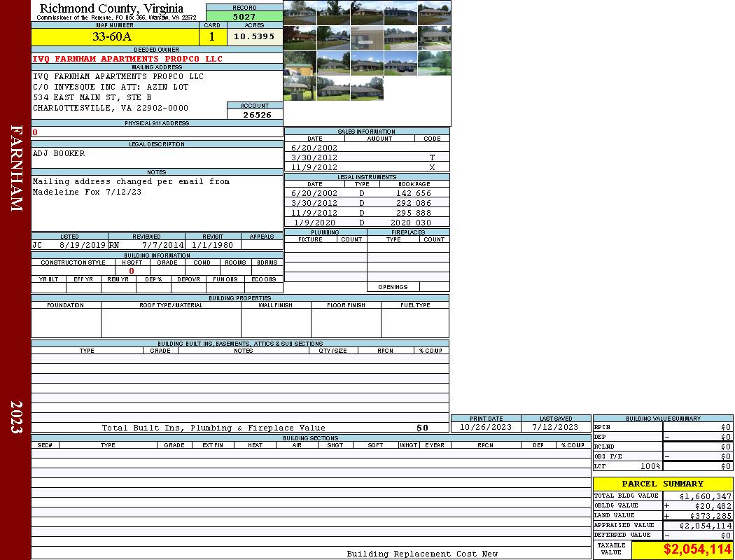Viewport: 735px width, 560px height.
Task: Click the last saved 7/12/2023 cell
Action: [555, 427]
